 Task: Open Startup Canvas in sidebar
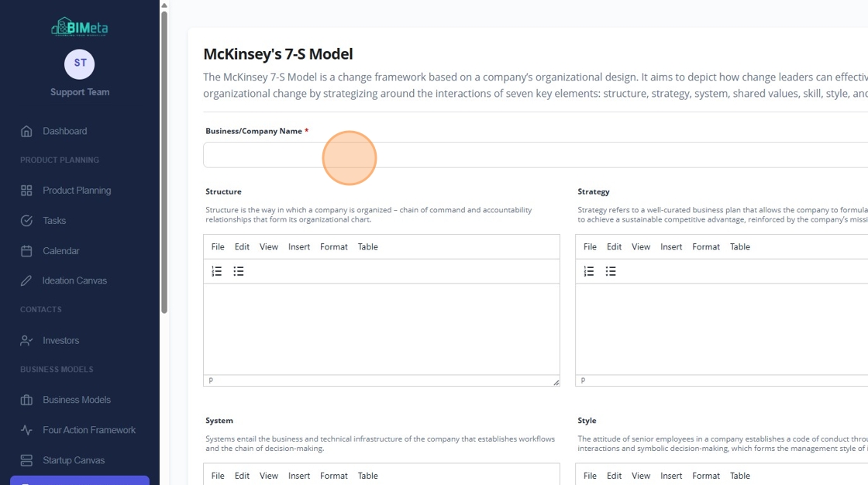pos(74,460)
